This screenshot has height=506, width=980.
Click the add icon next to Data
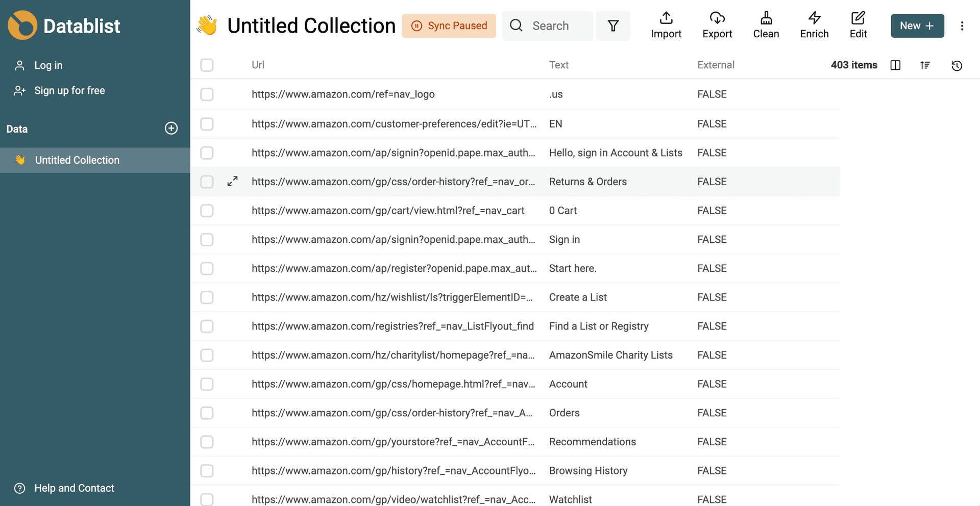pyautogui.click(x=171, y=129)
